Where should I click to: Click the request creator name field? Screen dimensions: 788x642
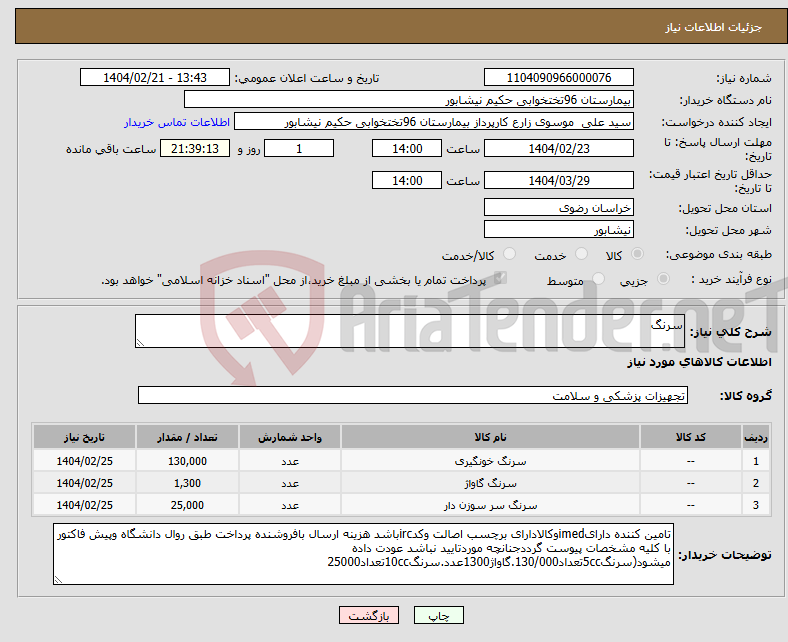pyautogui.click(x=434, y=122)
